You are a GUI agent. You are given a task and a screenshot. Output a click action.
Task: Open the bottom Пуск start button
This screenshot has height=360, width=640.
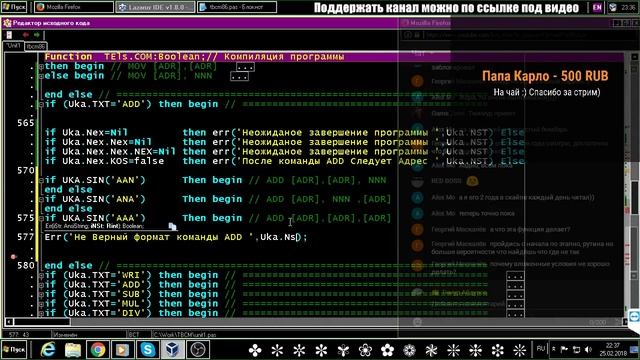(14, 350)
